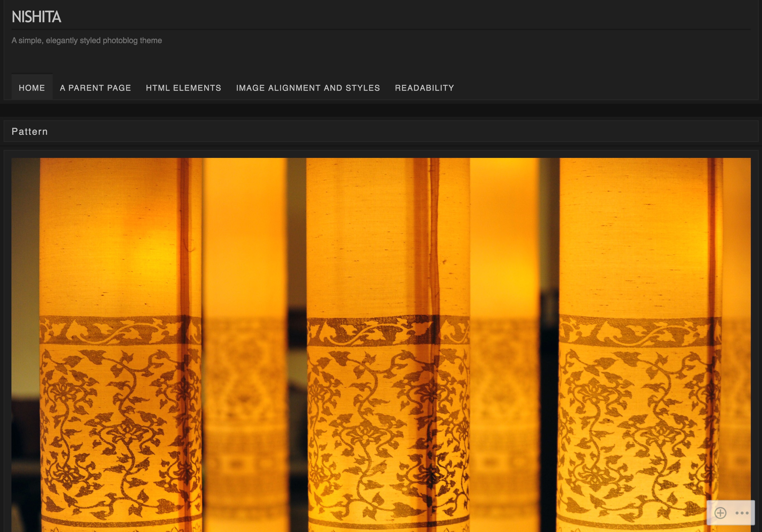Select IMAGE ALIGNMENT AND STYLES menu item
Screen dimensions: 762x532
[308, 88]
